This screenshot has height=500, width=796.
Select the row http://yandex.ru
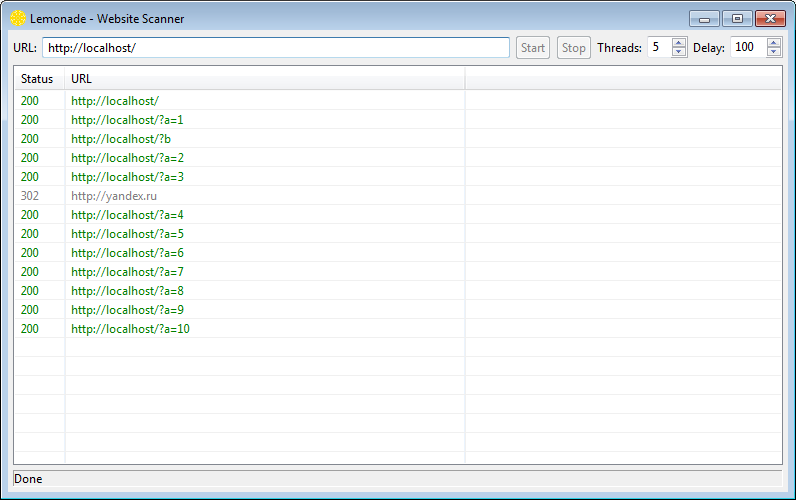(397, 196)
